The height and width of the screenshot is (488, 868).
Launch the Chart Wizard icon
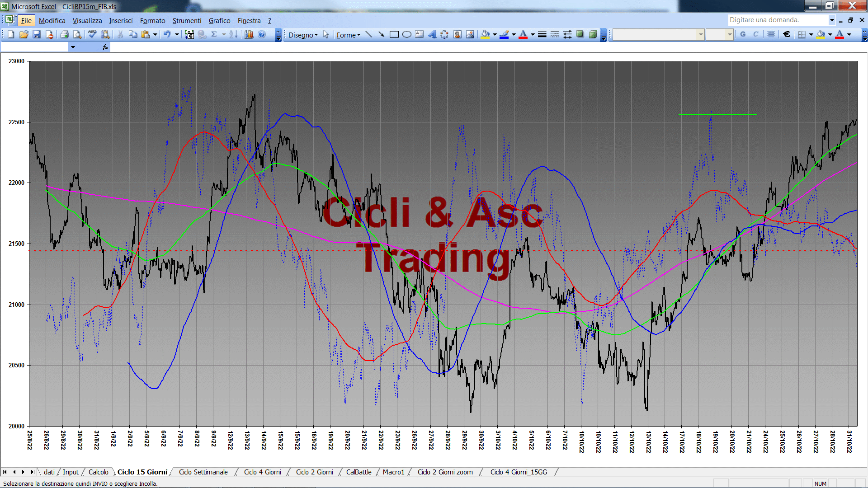[x=249, y=34]
